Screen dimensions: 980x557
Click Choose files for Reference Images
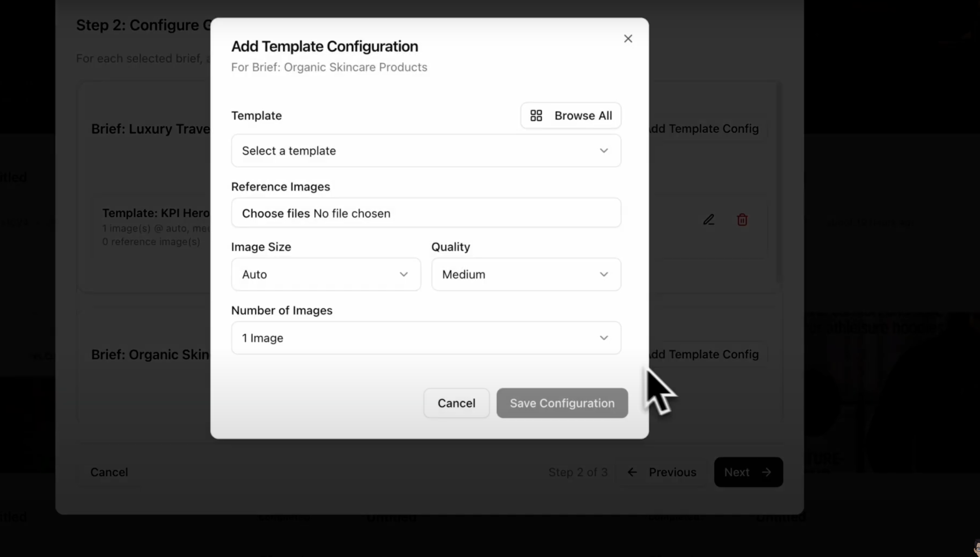[x=276, y=213]
